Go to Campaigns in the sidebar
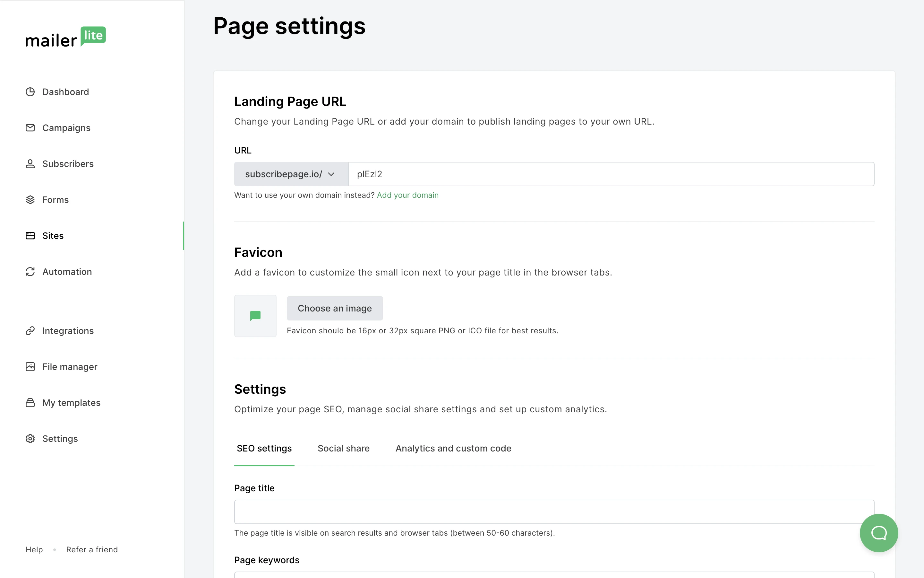The height and width of the screenshot is (578, 924). (x=66, y=128)
